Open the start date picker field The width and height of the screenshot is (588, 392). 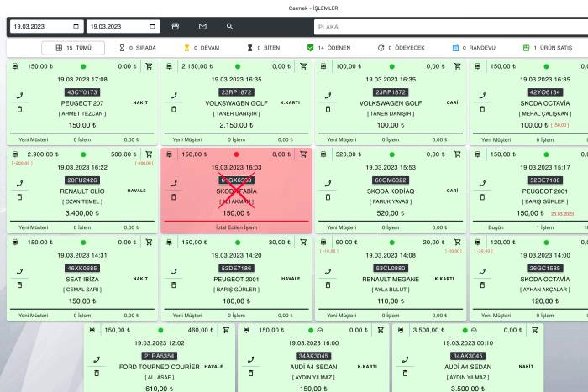(47, 27)
